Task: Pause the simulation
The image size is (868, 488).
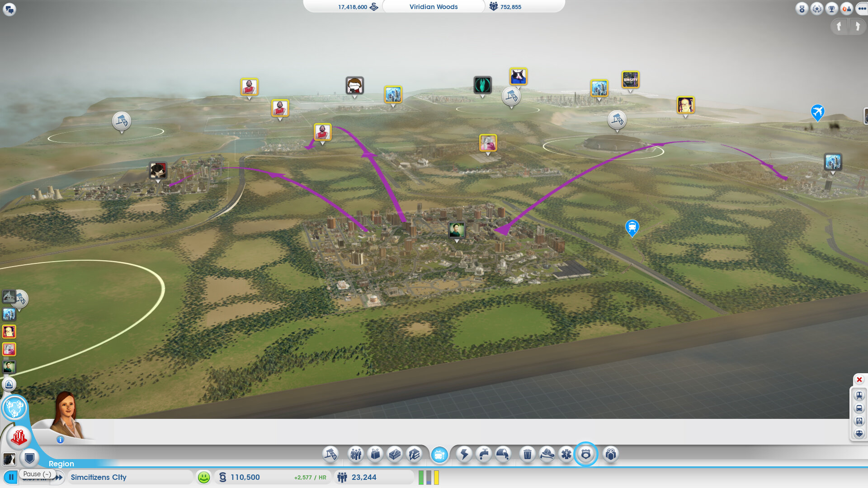Action: pyautogui.click(x=11, y=477)
